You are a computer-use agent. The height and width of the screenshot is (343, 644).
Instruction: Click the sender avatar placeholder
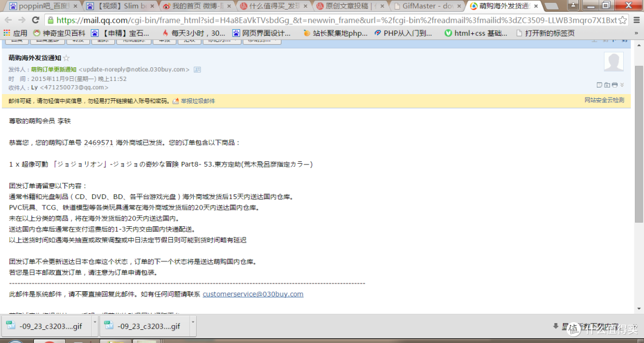coord(614,62)
